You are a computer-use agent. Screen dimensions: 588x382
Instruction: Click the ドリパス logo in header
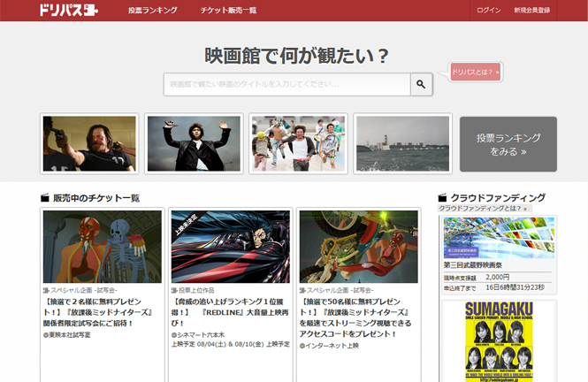click(x=73, y=11)
